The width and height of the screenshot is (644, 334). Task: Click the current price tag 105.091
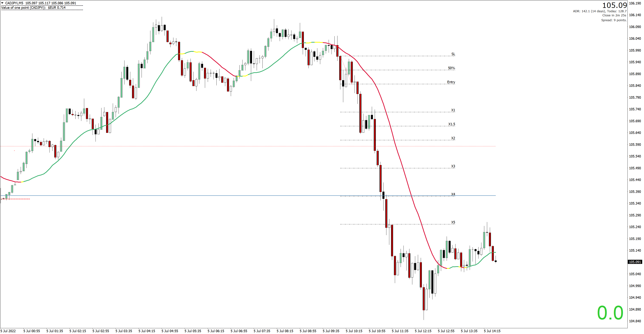point(635,262)
